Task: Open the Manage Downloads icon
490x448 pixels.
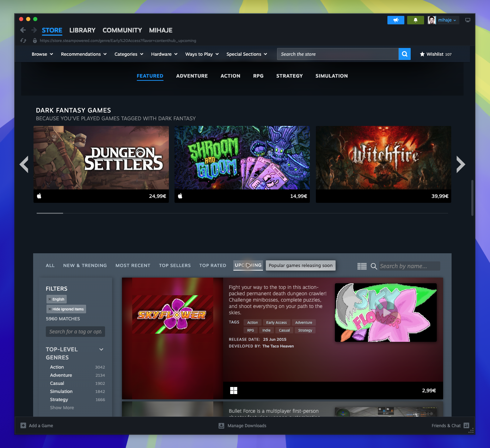Action: click(221, 425)
